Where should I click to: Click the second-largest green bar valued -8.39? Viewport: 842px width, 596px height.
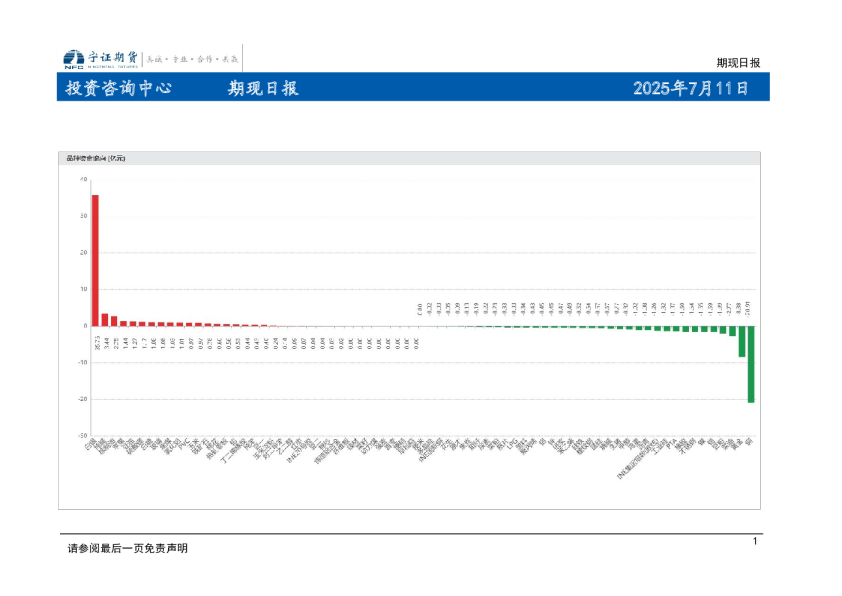[x=741, y=340]
